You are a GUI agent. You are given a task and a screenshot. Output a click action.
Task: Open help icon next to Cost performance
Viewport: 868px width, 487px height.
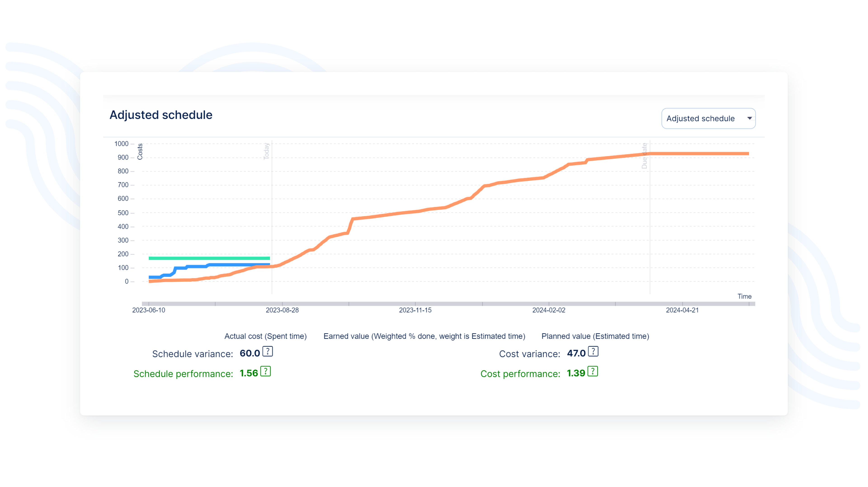tap(592, 371)
